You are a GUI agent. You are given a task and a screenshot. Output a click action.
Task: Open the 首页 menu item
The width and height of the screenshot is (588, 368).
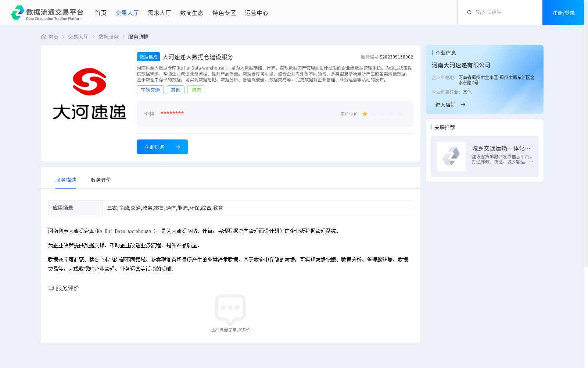click(101, 13)
